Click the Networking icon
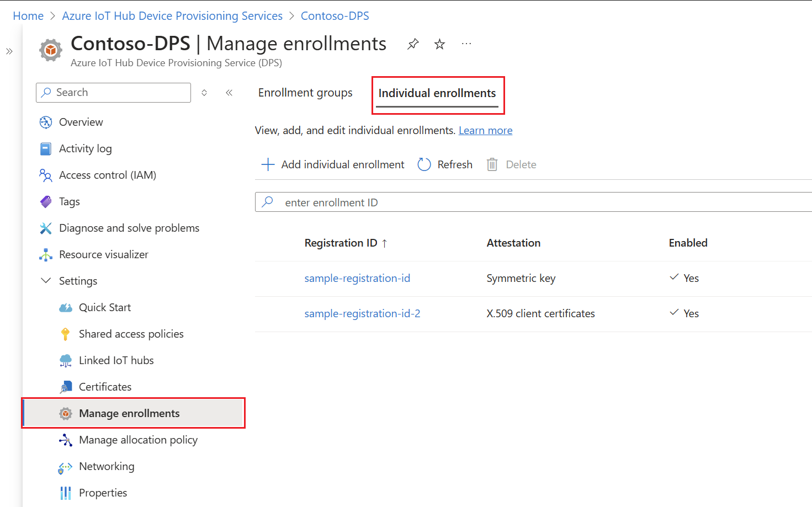 (x=66, y=467)
